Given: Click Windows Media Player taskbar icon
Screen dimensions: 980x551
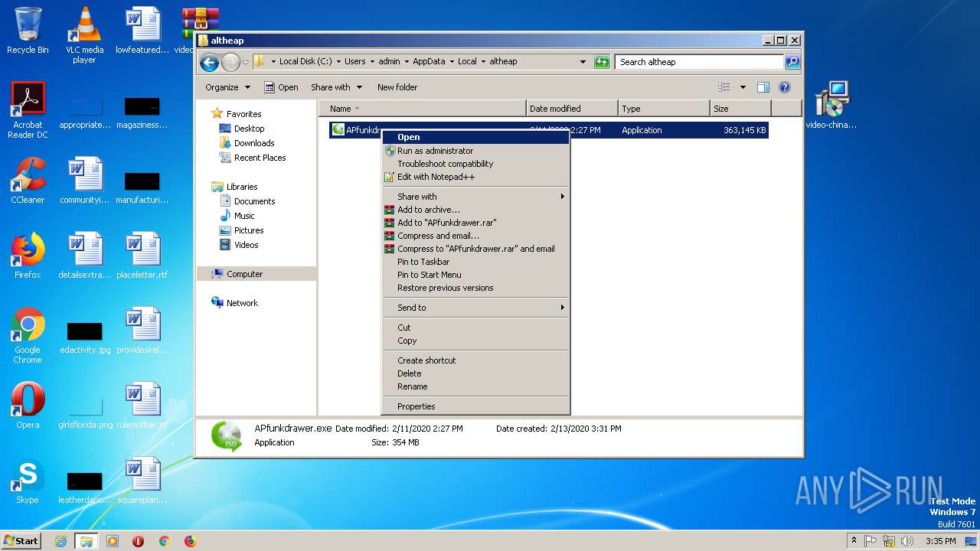Looking at the screenshot, I should (x=113, y=541).
